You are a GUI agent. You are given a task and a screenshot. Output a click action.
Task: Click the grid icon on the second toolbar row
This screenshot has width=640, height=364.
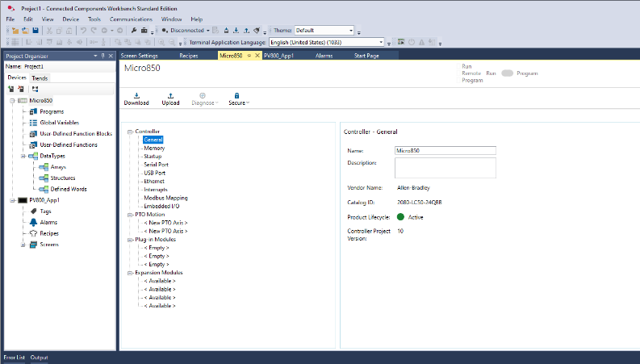15,42
